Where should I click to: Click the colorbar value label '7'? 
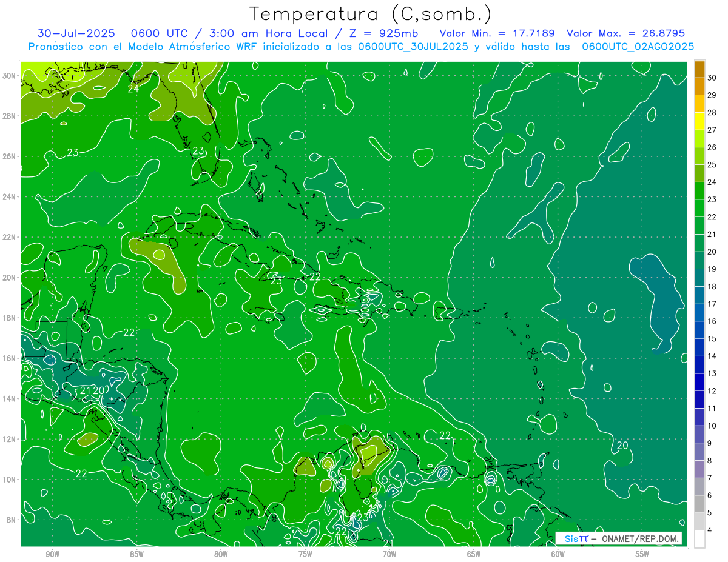[710, 478]
